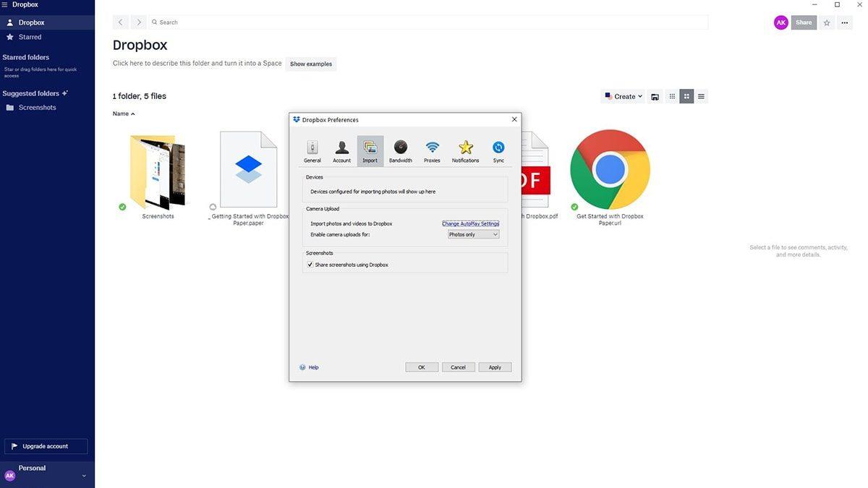Switch to the Import tab

371,150
